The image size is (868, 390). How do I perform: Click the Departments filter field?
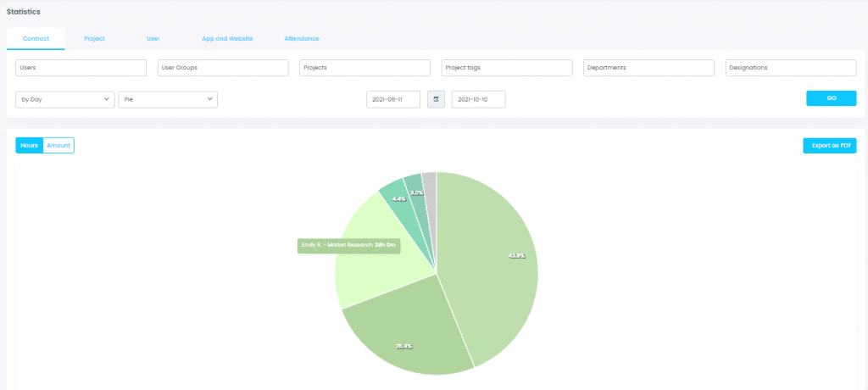(648, 68)
